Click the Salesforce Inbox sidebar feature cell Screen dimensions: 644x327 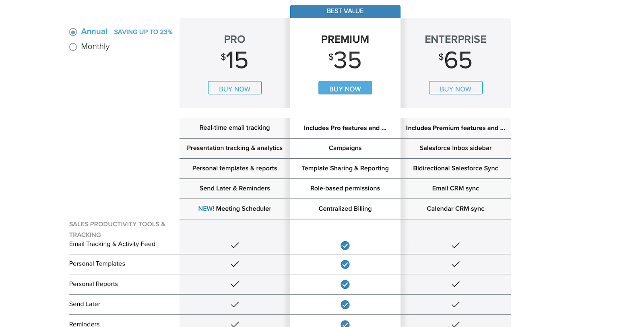[456, 148]
